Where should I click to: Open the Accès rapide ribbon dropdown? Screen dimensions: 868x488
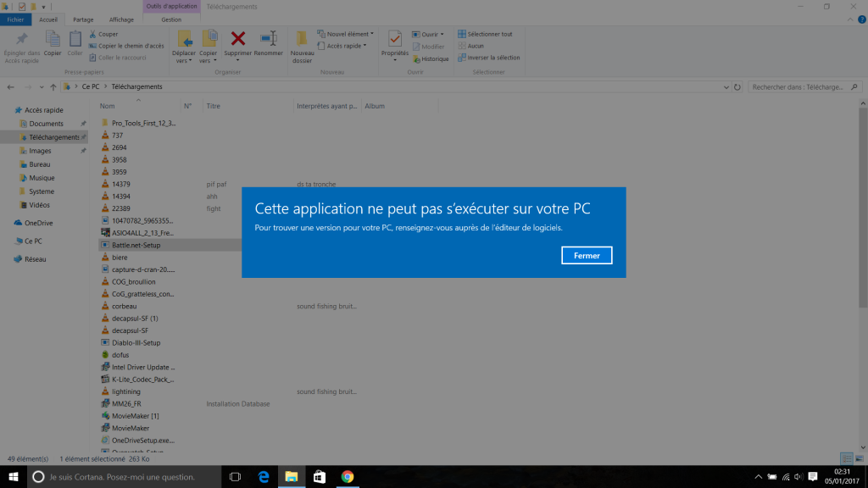tap(342, 46)
